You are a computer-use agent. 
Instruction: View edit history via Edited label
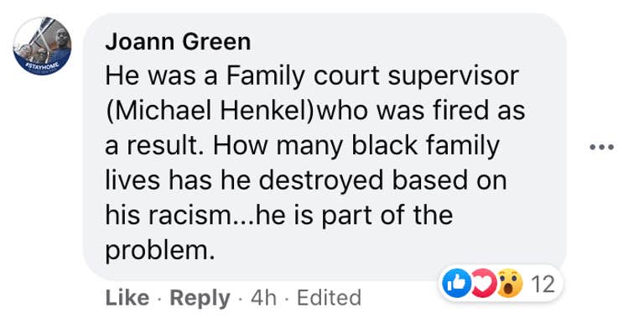click(x=329, y=298)
